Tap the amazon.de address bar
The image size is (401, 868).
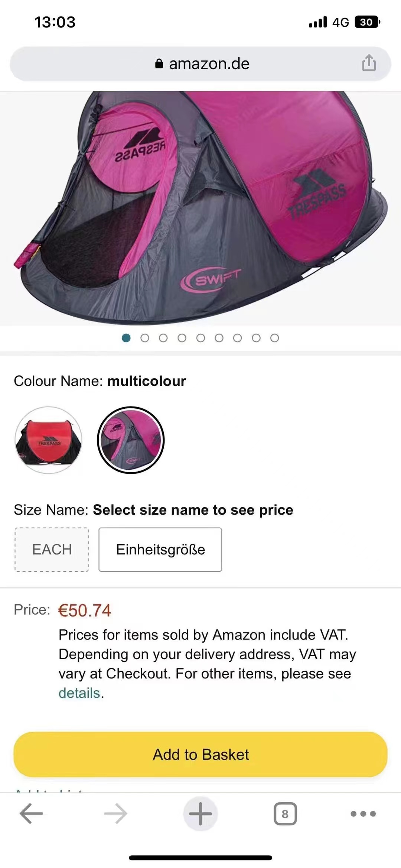[x=200, y=64]
